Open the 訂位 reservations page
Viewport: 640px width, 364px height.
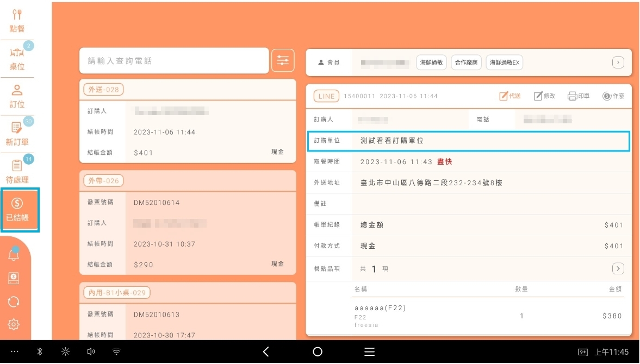coord(17,96)
